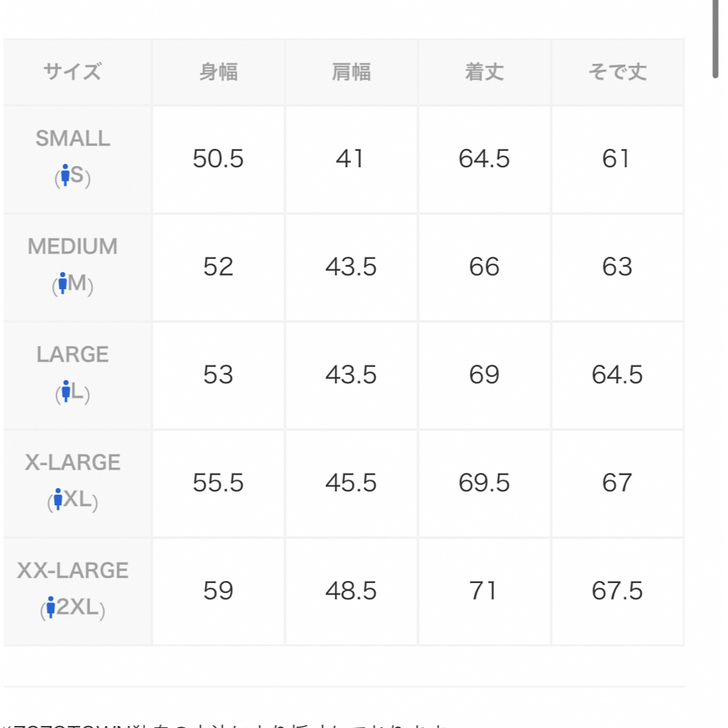The image size is (728, 728).
Task: Select the 肩幅 column header
Action: [351, 72]
